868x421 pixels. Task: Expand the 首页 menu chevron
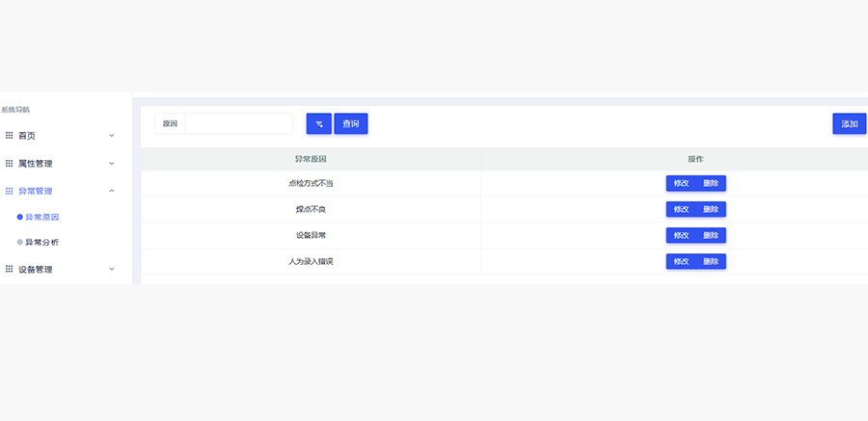pyautogui.click(x=112, y=136)
